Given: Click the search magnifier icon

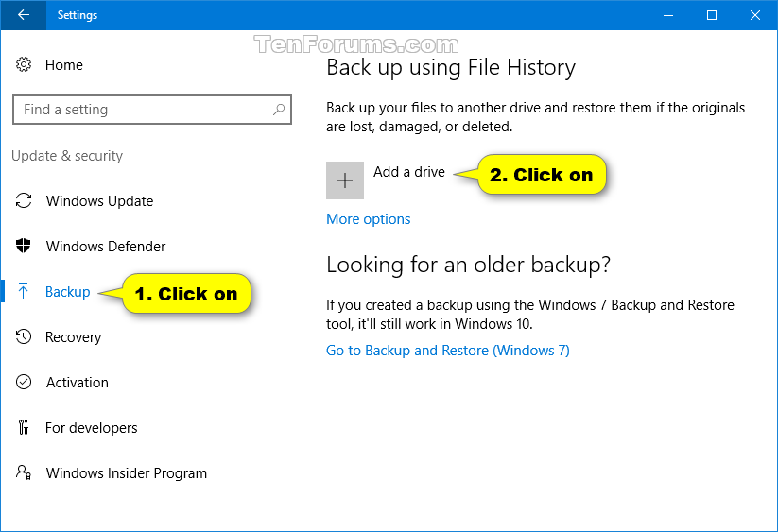Looking at the screenshot, I should (x=279, y=109).
